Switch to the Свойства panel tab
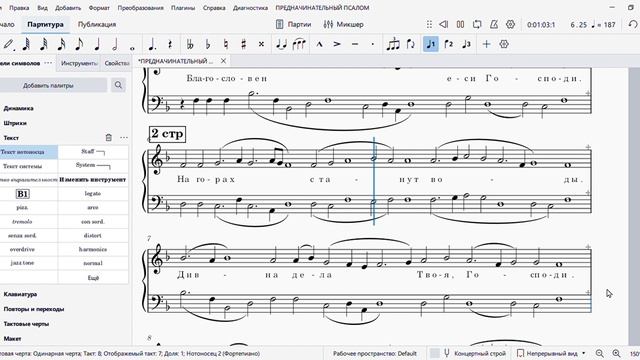Viewport: 640px width, 360px height. (x=117, y=63)
